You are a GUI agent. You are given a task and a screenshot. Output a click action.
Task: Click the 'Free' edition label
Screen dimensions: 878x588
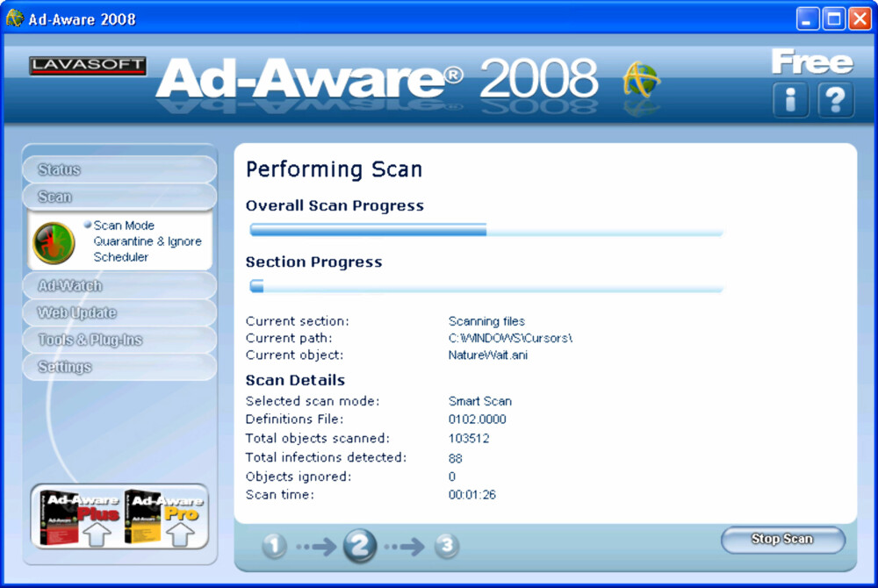(x=812, y=61)
